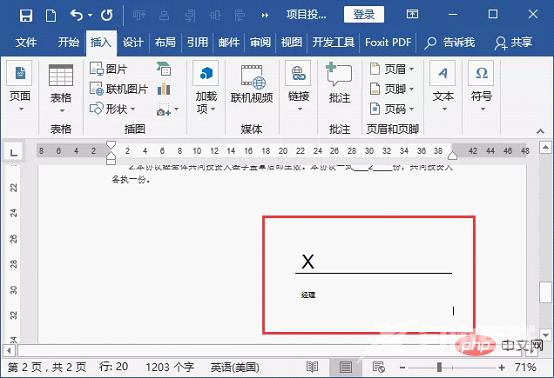554x378 pixels.
Task: Insert a new 批注 comment
Action: click(339, 84)
